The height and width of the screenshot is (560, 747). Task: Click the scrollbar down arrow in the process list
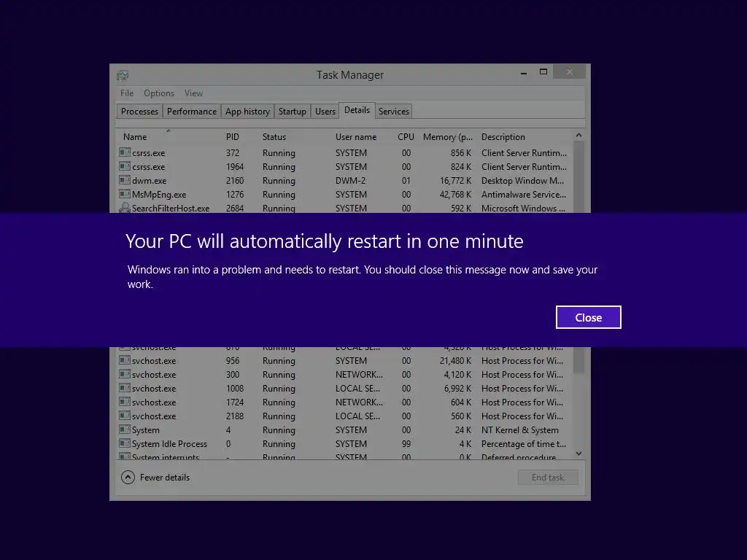click(x=578, y=454)
